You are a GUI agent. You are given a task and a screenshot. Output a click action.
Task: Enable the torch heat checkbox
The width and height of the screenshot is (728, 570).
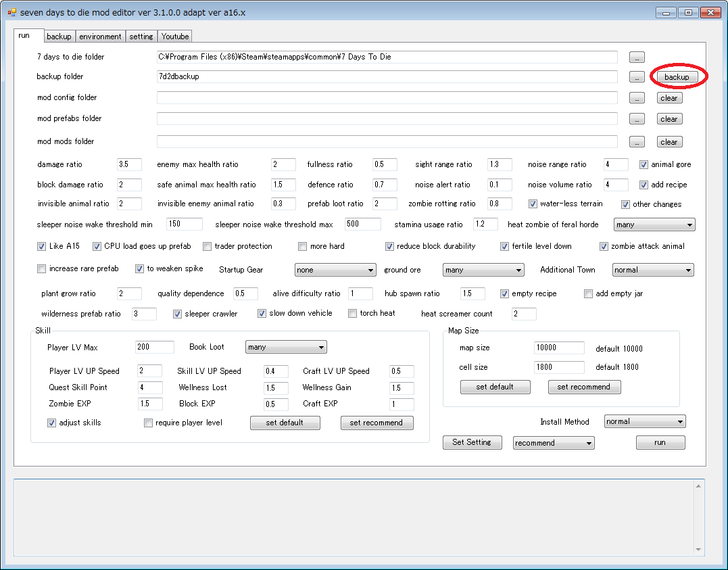pos(352,314)
